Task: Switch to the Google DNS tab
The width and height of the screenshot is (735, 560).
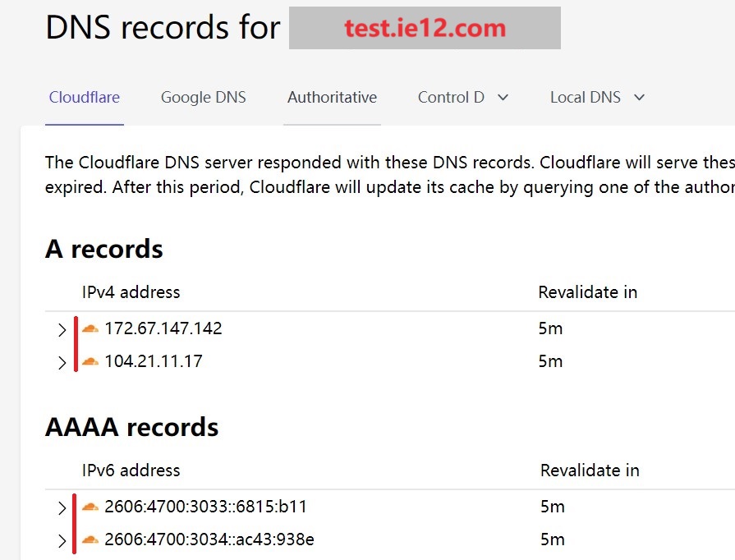Action: pos(204,98)
